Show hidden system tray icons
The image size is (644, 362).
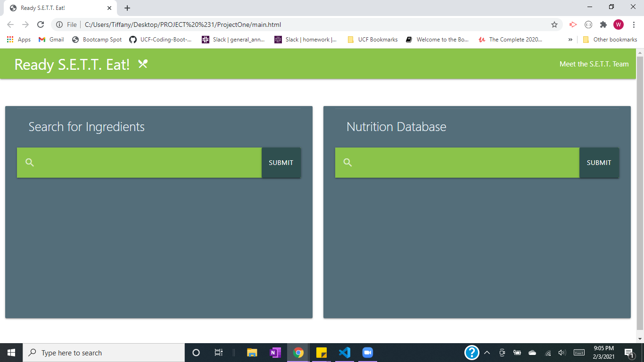tap(487, 353)
